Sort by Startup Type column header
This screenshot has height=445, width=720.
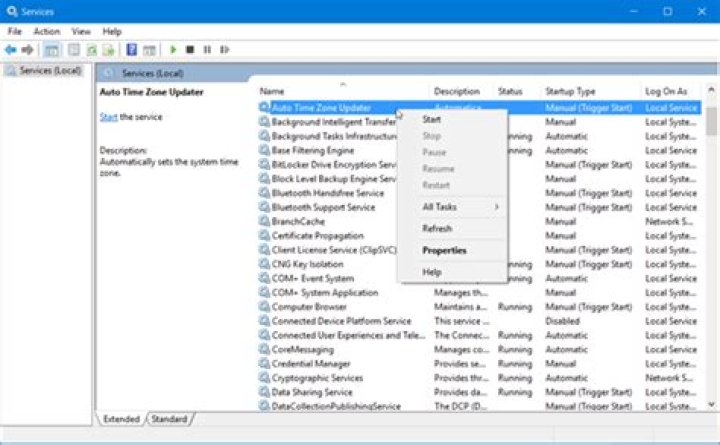[570, 91]
